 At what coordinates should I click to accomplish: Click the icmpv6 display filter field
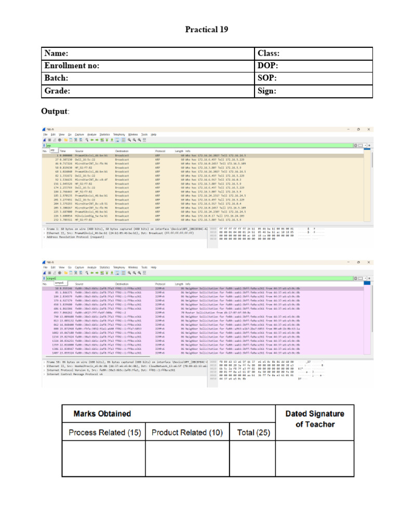(x=199, y=278)
